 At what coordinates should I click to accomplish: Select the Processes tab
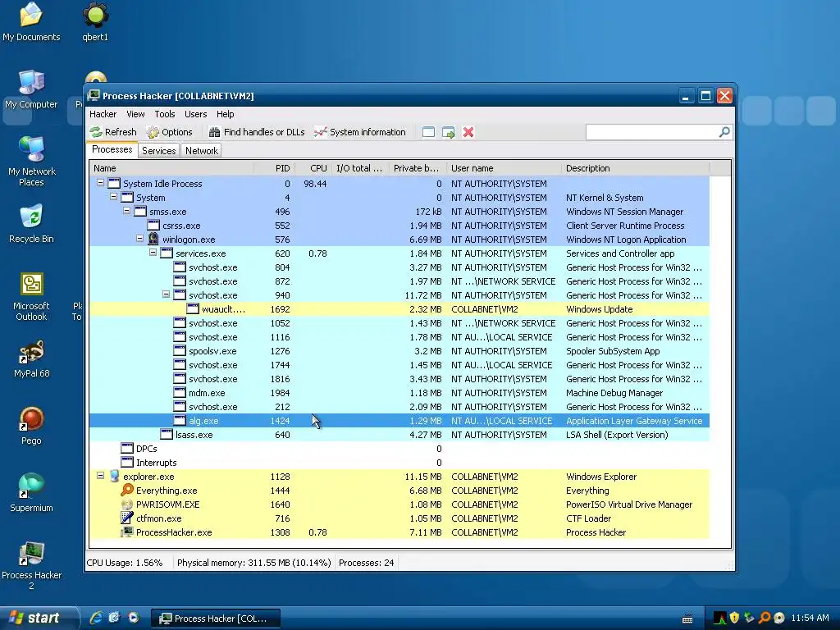(x=112, y=150)
